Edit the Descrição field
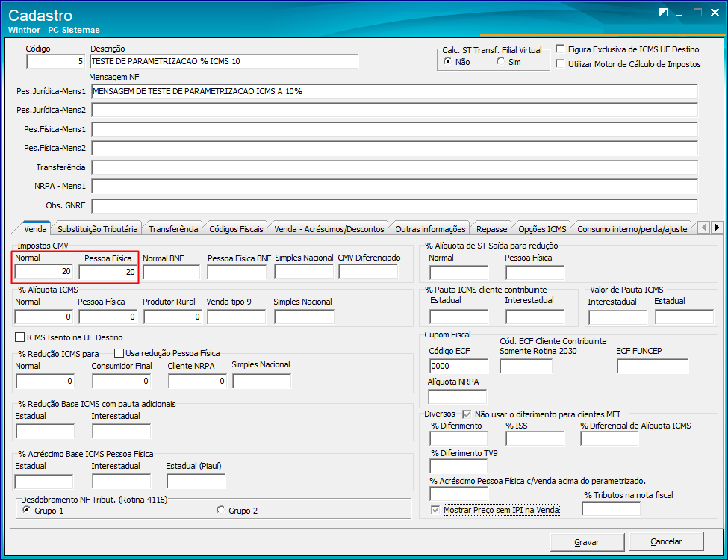 224,61
